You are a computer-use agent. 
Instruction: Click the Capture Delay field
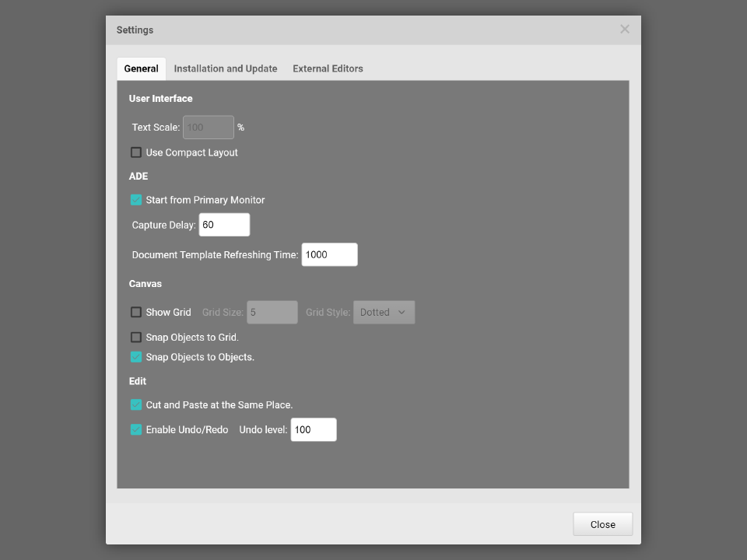[x=224, y=225]
